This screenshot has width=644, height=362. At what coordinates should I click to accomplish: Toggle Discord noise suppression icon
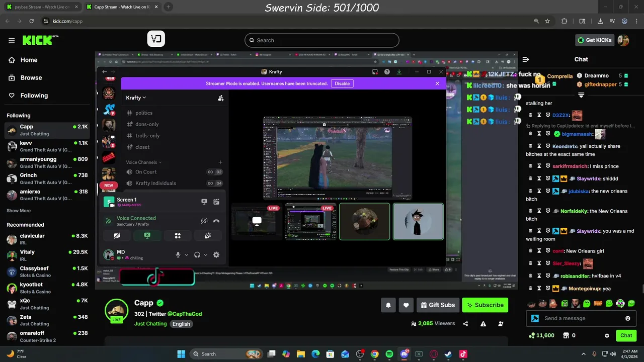pyautogui.click(x=204, y=221)
